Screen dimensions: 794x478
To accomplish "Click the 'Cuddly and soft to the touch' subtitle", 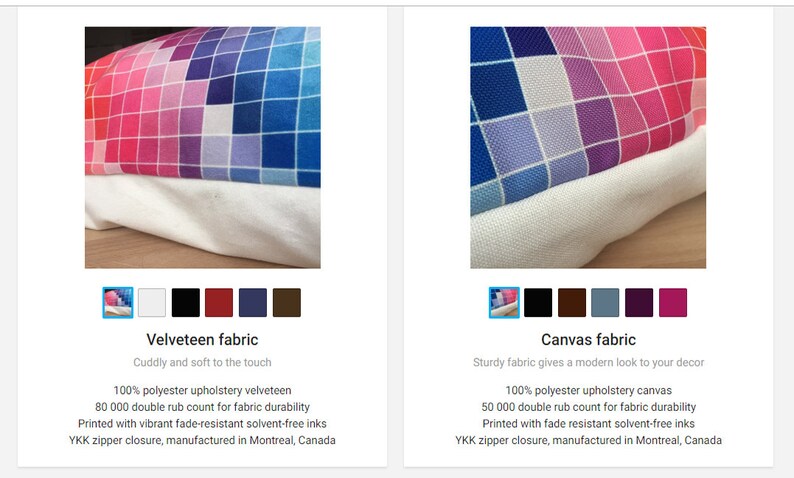I will (x=203, y=363).
